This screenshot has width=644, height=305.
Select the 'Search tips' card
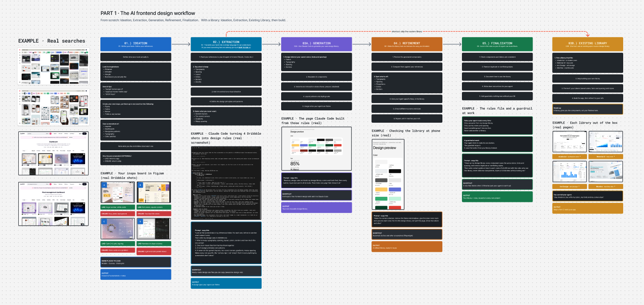(x=136, y=90)
